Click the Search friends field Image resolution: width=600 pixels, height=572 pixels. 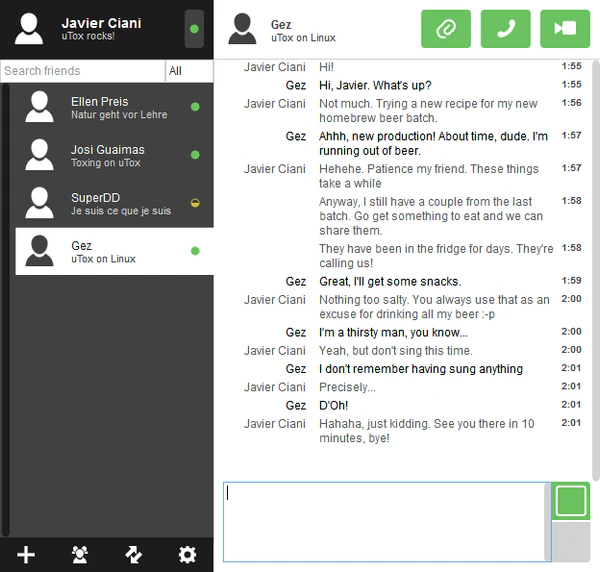tap(82, 71)
